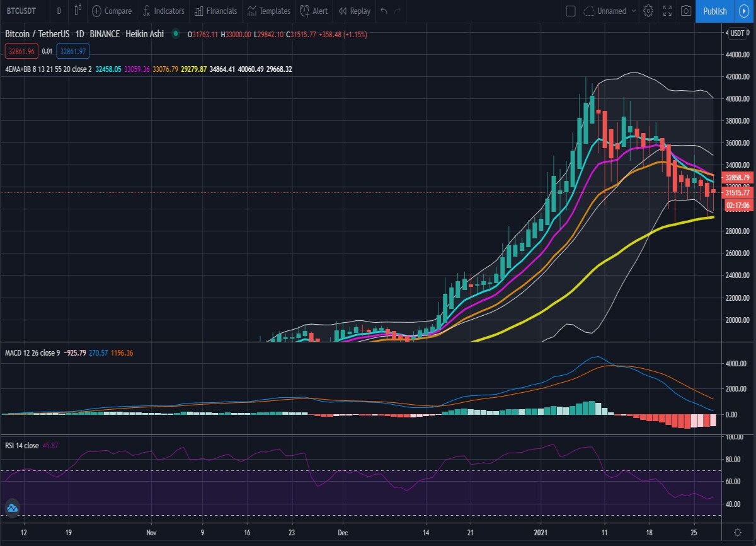Open the Financials menu
Screen dimensions: 756x546
(x=215, y=11)
